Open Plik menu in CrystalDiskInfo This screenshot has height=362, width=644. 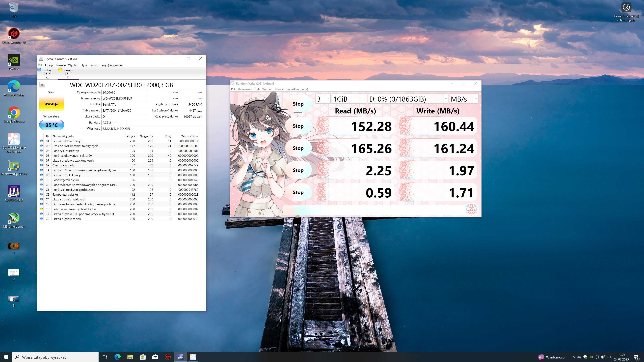pyautogui.click(x=40, y=65)
